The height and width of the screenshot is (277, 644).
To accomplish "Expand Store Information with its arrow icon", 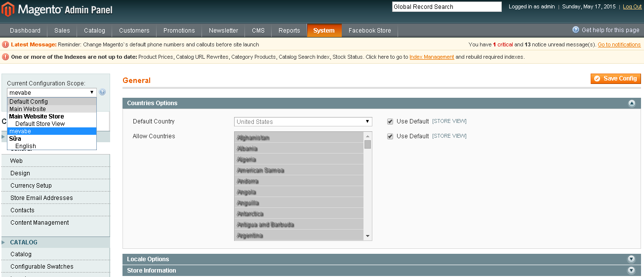I will point(631,271).
